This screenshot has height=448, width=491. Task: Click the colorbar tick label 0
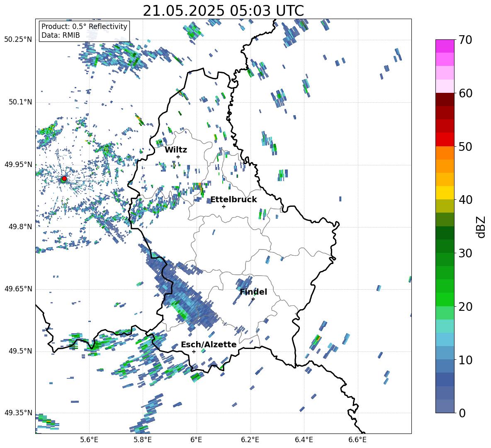(x=462, y=413)
